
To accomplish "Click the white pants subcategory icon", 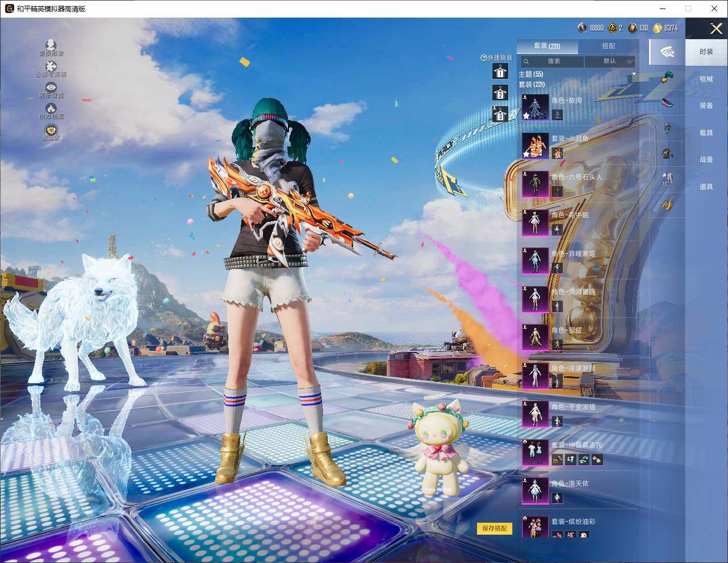I will pos(667,179).
